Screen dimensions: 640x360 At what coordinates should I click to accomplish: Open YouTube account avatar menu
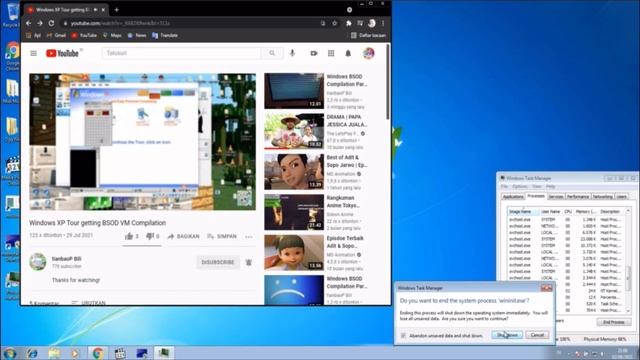click(x=369, y=53)
